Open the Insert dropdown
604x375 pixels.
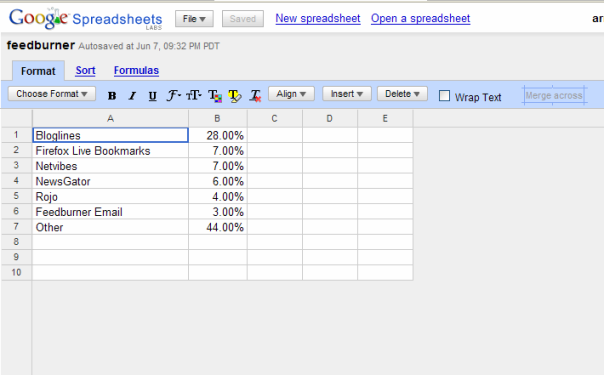pos(347,94)
